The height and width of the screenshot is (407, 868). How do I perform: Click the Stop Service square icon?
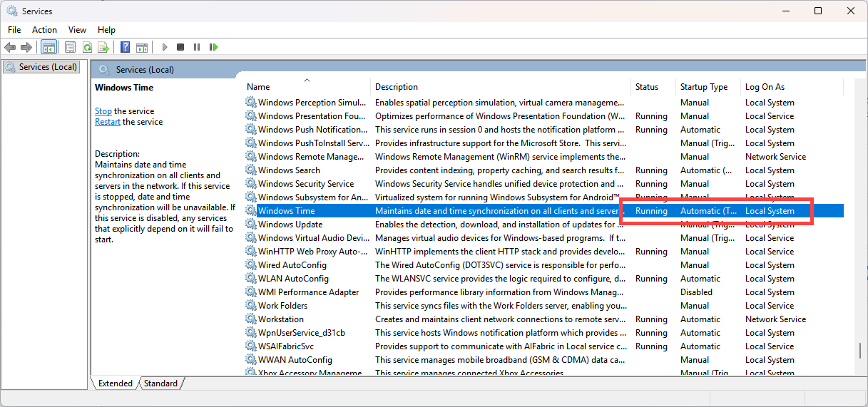pos(180,47)
